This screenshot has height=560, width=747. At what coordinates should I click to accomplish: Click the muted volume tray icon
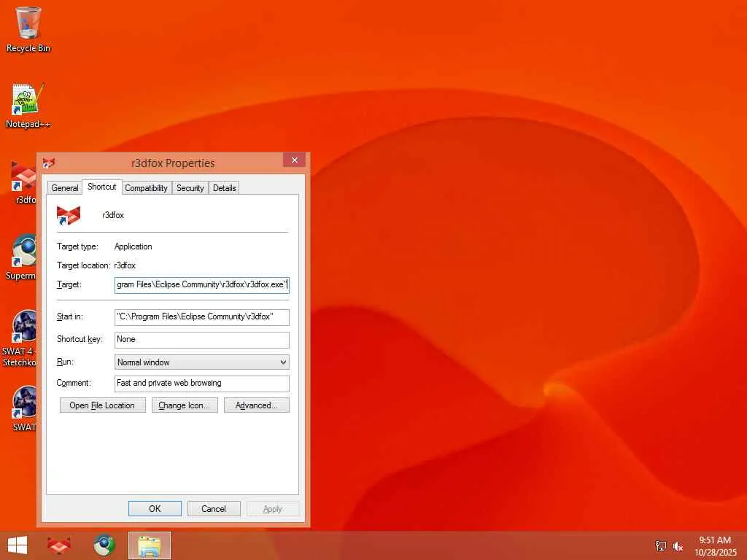[678, 546]
